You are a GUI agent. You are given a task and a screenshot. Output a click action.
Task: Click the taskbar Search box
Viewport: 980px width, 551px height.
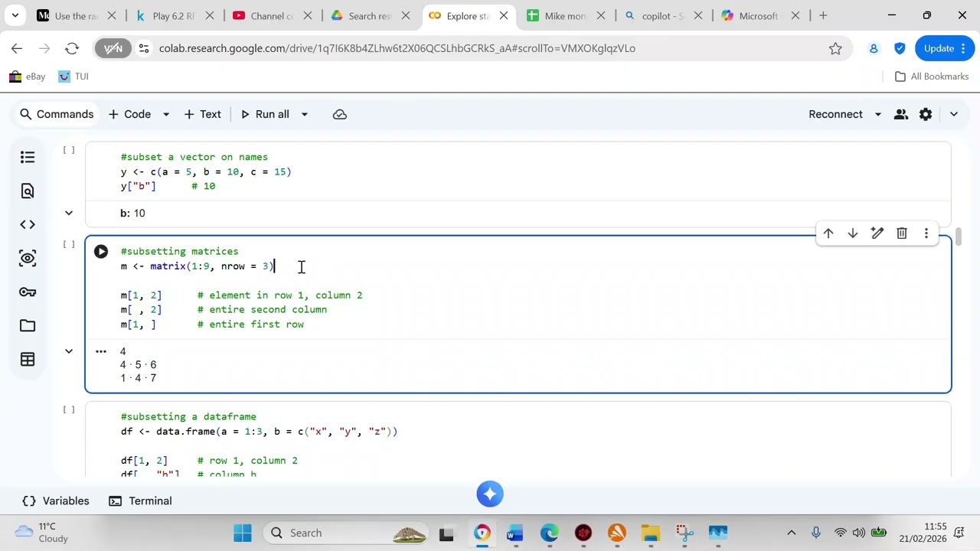(347, 533)
